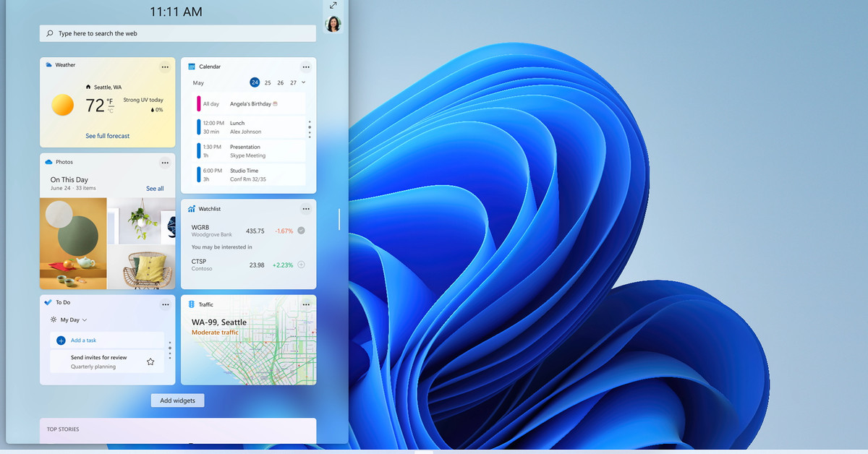This screenshot has width=868, height=454.
Task: Click the plus icon beside Add a task
Action: click(61, 340)
